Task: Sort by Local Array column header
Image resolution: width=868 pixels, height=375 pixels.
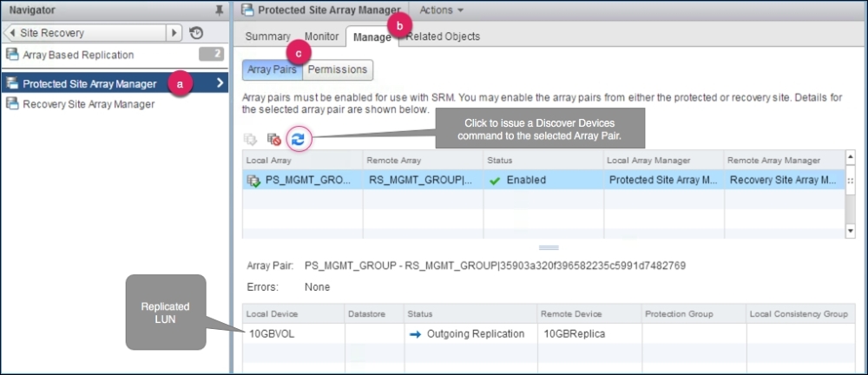Action: click(x=302, y=160)
